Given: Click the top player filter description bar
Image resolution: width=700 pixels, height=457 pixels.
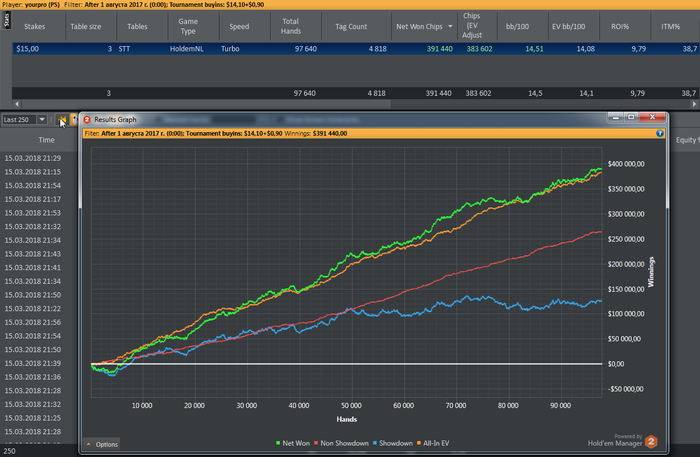Looking at the screenshot, I should [350, 4].
